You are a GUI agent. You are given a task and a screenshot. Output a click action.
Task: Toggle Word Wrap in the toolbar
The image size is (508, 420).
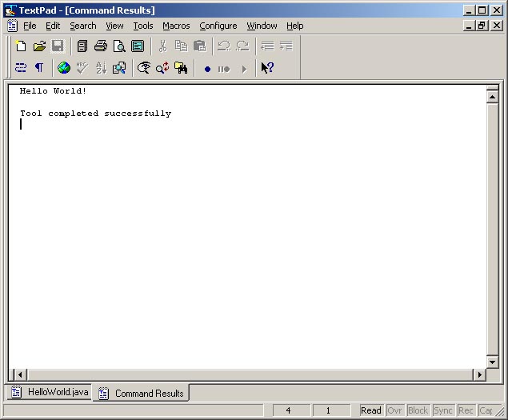[21, 69]
